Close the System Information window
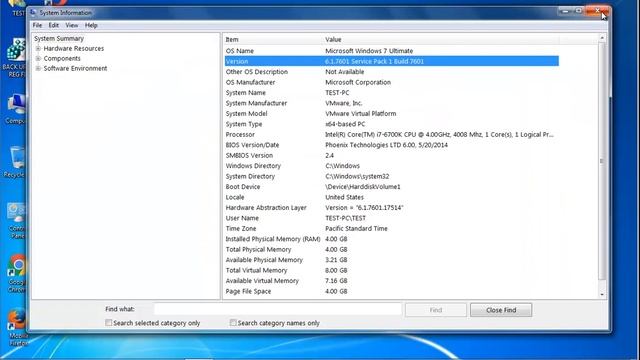 tap(597, 11)
